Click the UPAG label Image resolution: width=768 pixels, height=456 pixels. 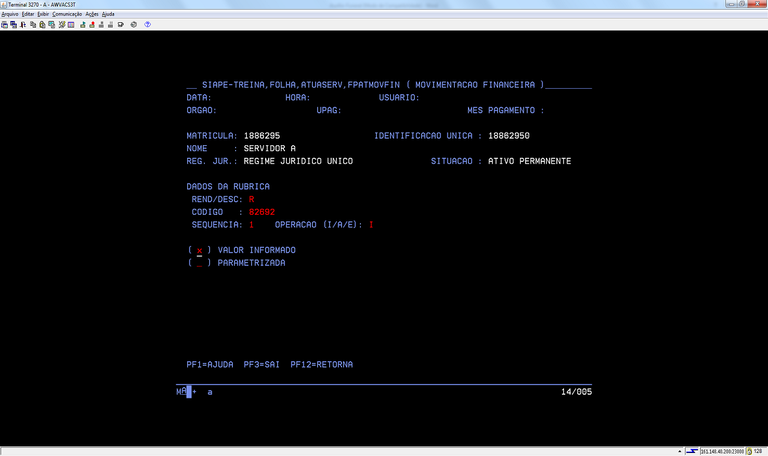[x=329, y=110]
